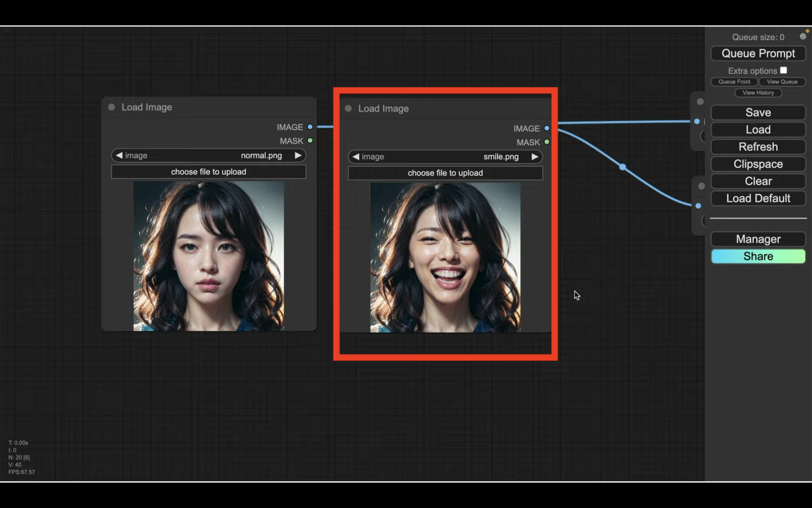Screen dimensions: 812x508
Task: Select upper partially hidden node's blue input port
Action: click(697, 121)
